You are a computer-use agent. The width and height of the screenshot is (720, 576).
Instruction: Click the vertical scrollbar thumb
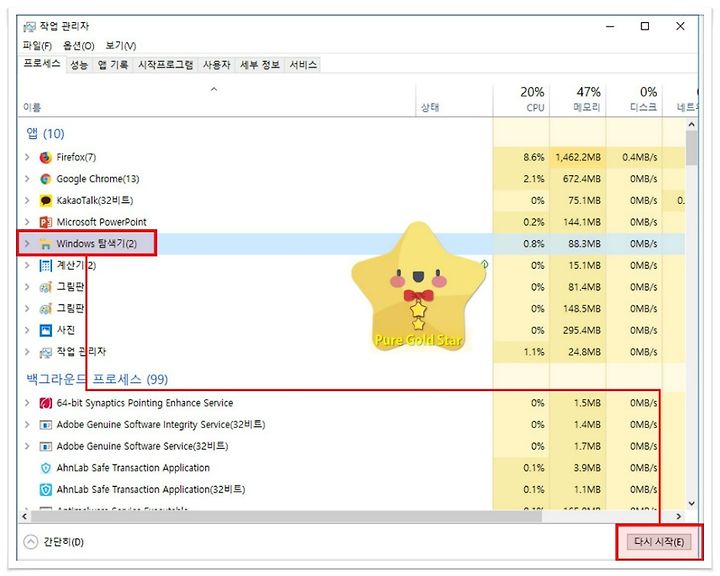coord(692,147)
